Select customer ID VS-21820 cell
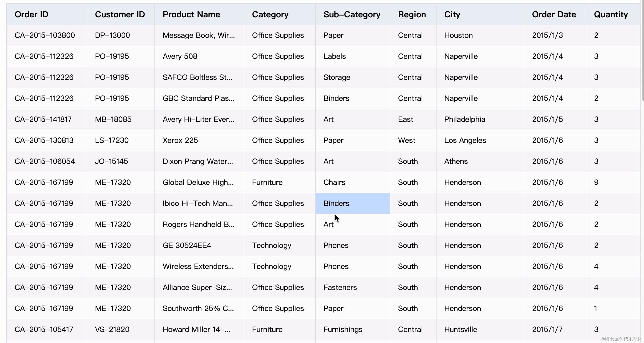644x343 pixels. click(112, 330)
